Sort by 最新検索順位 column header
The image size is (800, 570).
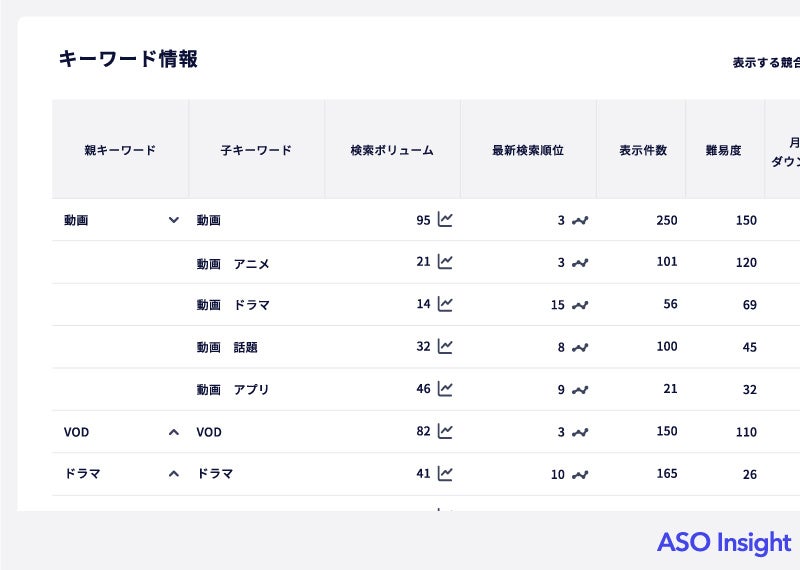(x=528, y=150)
